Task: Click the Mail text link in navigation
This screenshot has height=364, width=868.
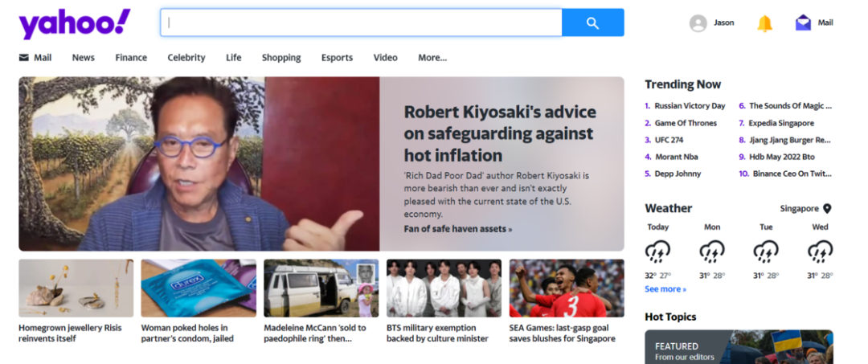Action: 43,58
